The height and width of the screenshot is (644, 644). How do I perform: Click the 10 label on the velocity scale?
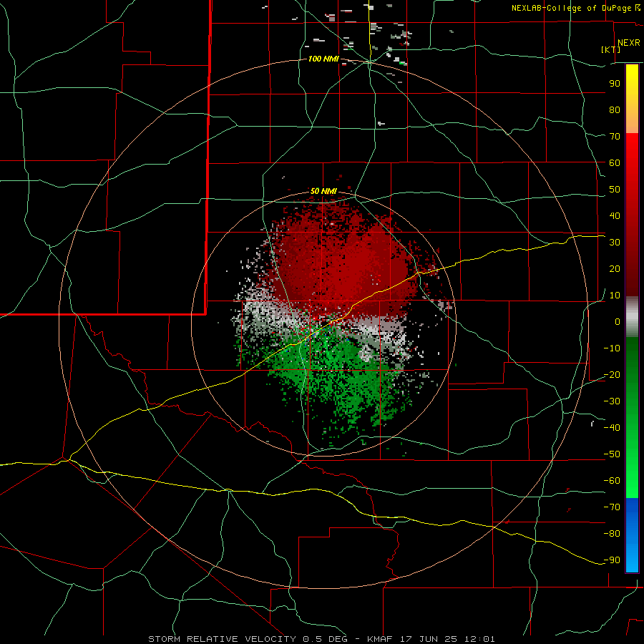[615, 296]
